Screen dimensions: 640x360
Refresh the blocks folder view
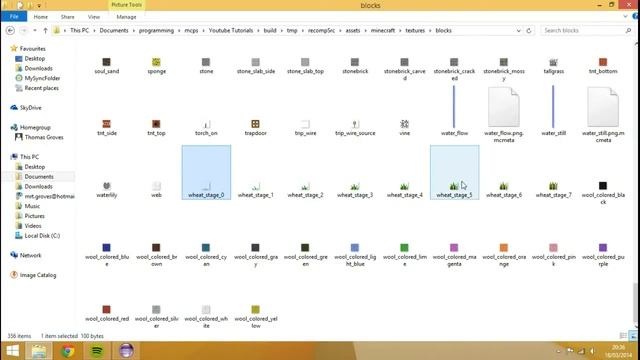(x=529, y=31)
